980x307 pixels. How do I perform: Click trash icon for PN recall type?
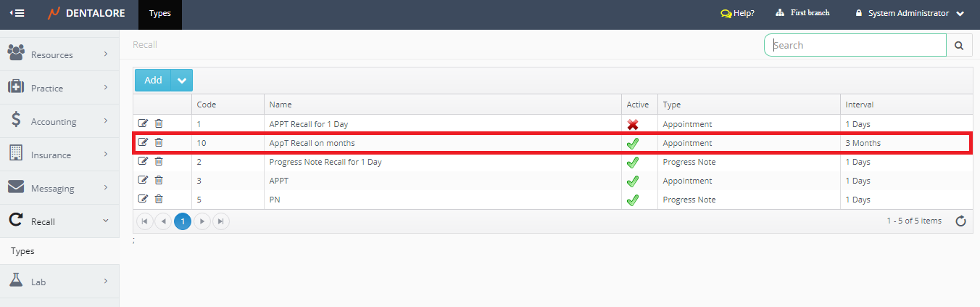click(x=159, y=199)
